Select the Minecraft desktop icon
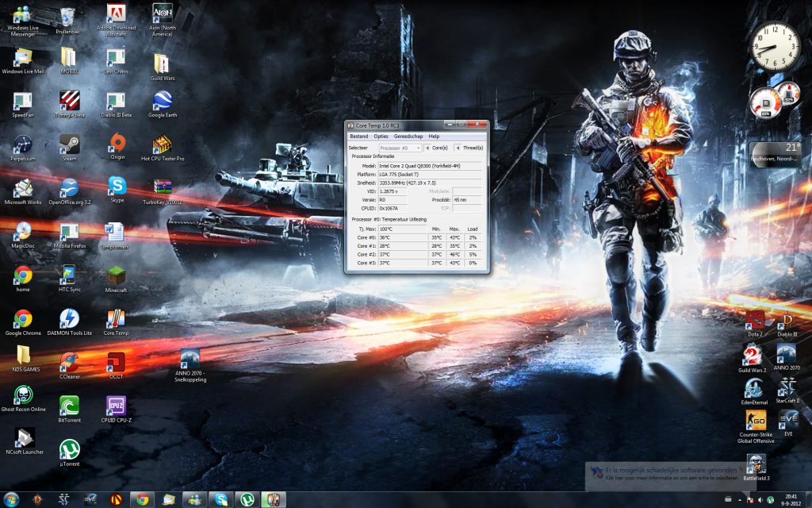Viewport: 812px width, 508px height. [116, 280]
